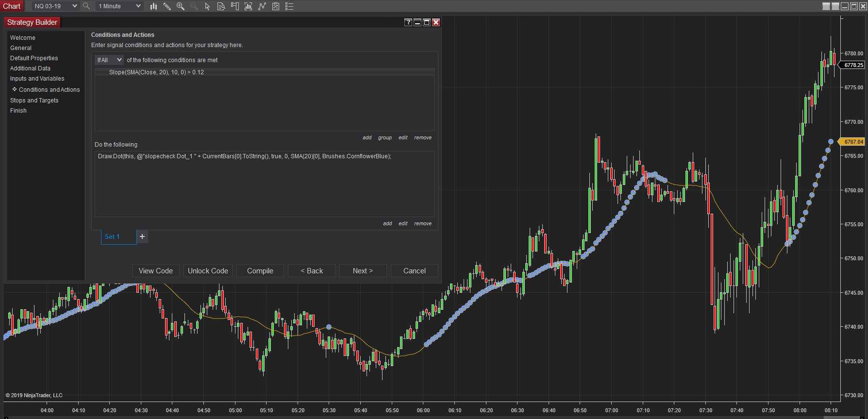Switch to the Set 1 tab

[118, 237]
